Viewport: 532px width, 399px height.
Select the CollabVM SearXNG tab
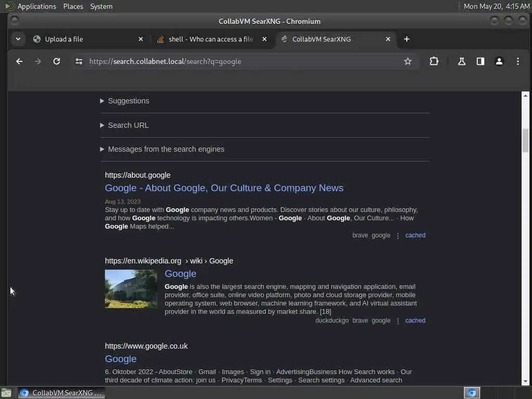(336, 39)
